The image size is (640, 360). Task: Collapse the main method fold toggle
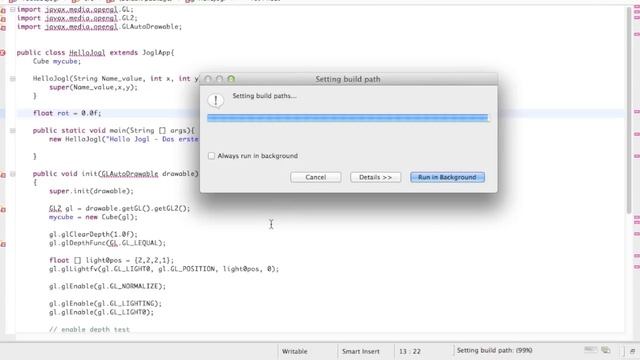[x=13, y=131]
